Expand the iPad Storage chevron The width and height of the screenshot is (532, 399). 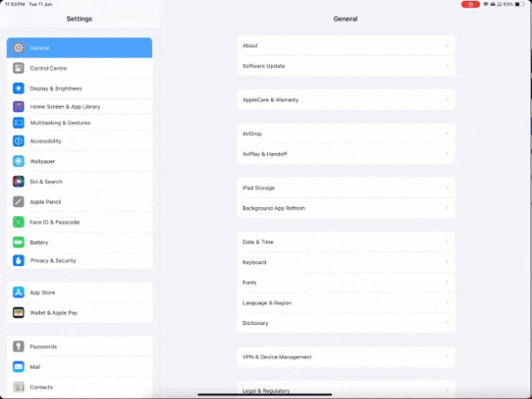click(447, 188)
